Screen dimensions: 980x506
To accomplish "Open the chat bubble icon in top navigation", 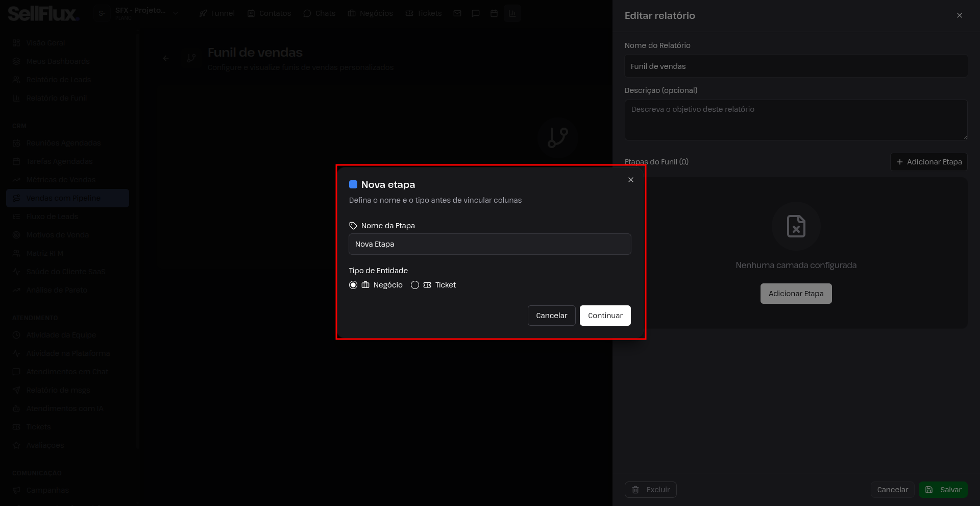I will [x=476, y=13].
